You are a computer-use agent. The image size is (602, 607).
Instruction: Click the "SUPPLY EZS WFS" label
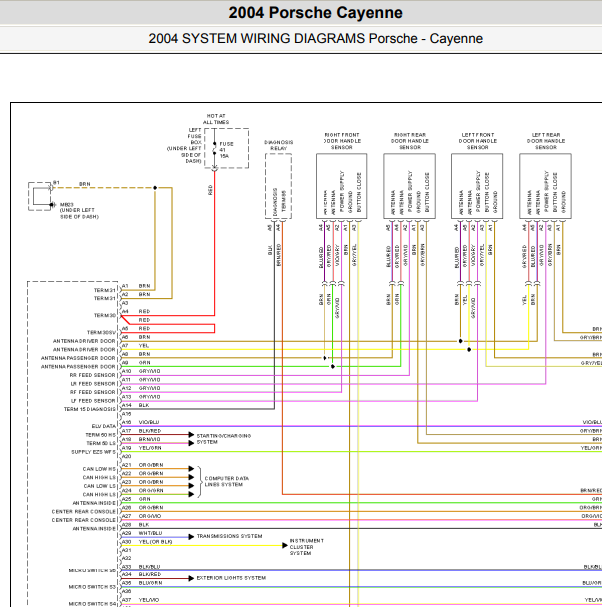tap(94, 452)
